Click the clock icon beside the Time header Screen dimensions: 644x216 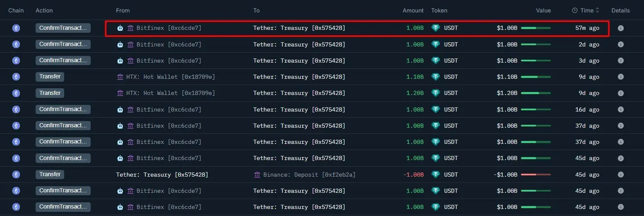[x=575, y=10]
